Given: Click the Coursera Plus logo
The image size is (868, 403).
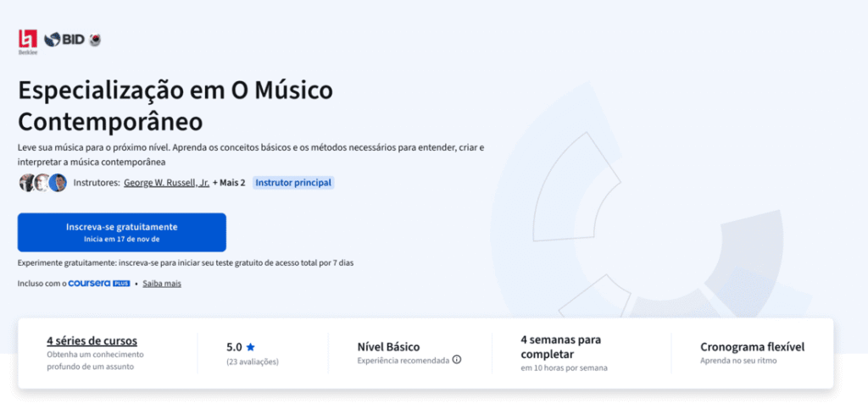Looking at the screenshot, I should tap(98, 284).
